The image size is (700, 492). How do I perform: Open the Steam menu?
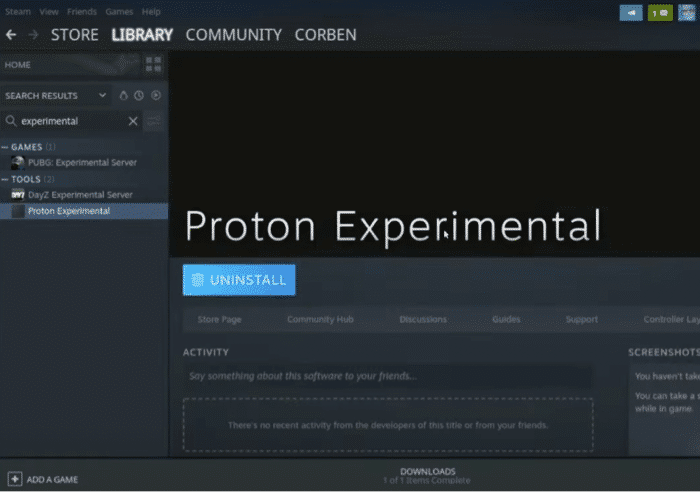click(18, 12)
